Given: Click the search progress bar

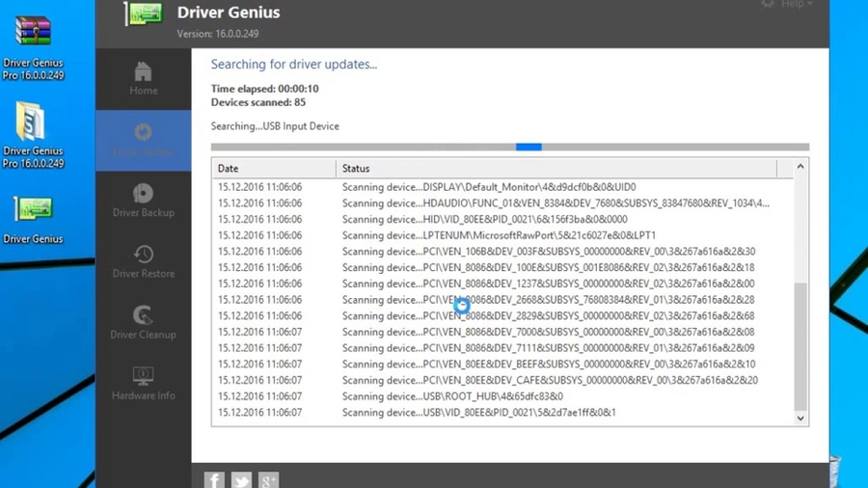Looking at the screenshot, I should pos(509,148).
